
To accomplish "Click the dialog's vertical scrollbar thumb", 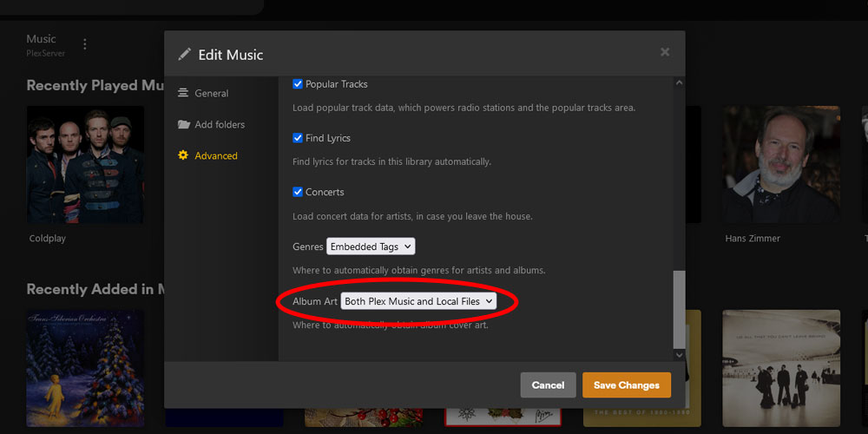I will point(680,310).
